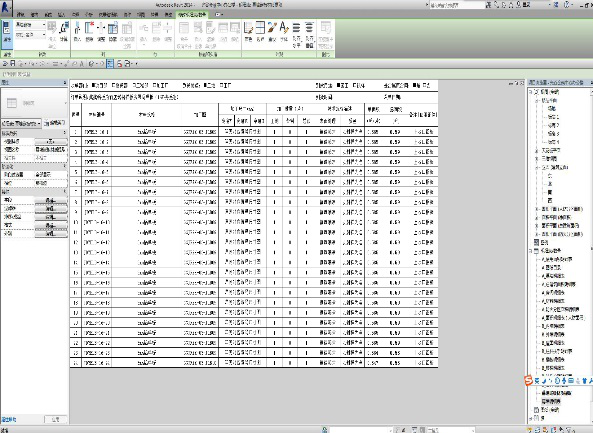
Task: Click the View Name value field in Properties
Action: tap(51, 150)
